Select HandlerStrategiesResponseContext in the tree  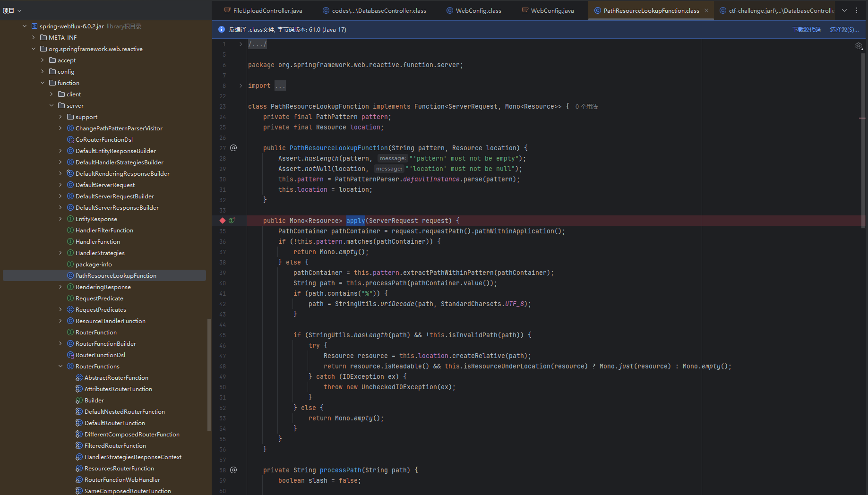tap(133, 457)
